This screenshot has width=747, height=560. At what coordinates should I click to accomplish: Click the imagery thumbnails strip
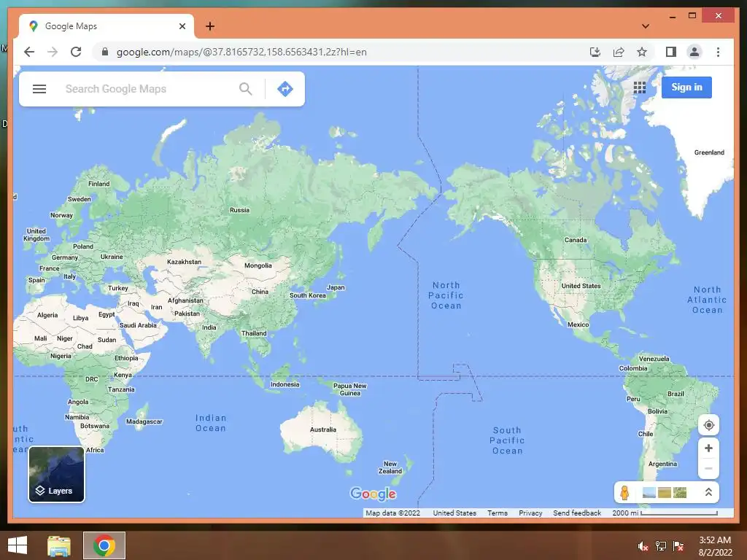(x=665, y=493)
